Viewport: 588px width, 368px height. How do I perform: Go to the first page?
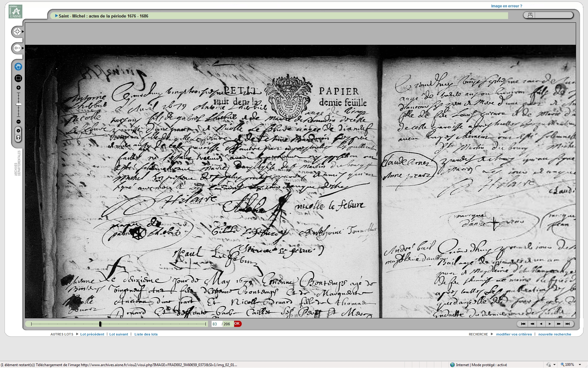coord(523,324)
